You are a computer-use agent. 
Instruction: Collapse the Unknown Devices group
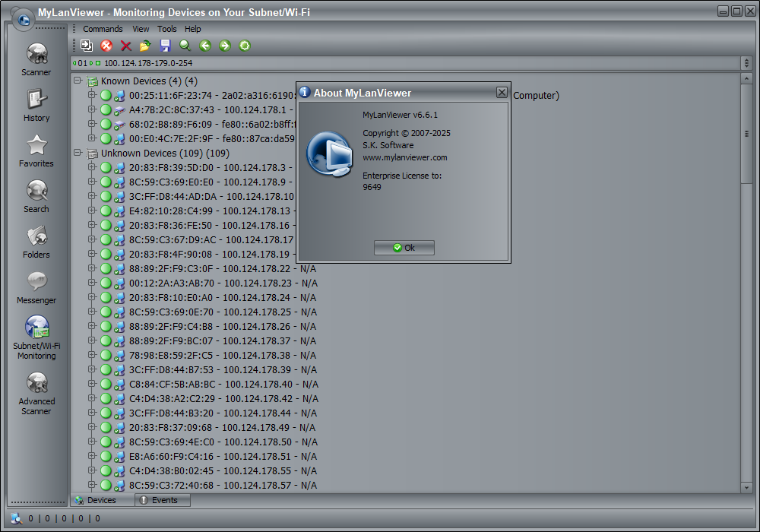point(77,153)
